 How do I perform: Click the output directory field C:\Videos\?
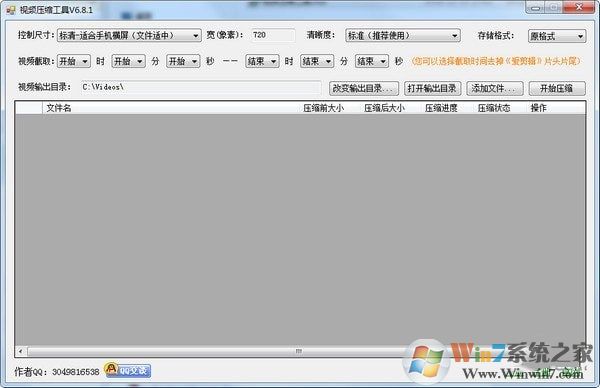coord(201,87)
